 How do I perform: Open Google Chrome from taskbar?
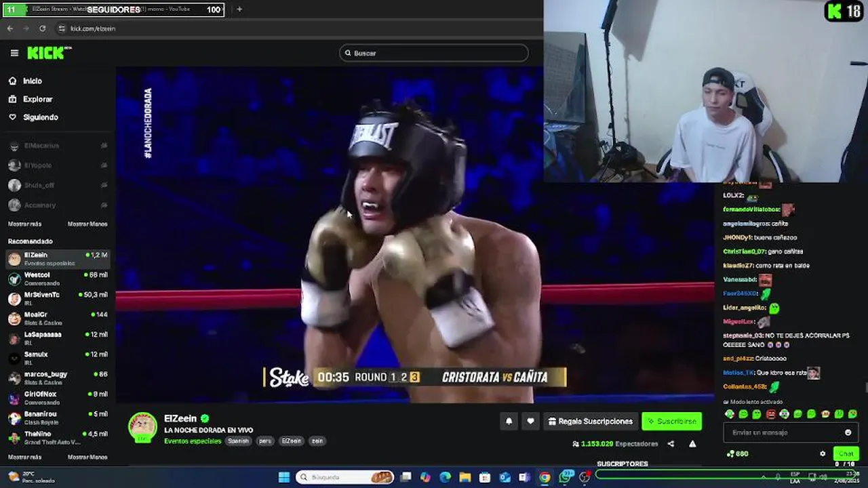[545, 477]
